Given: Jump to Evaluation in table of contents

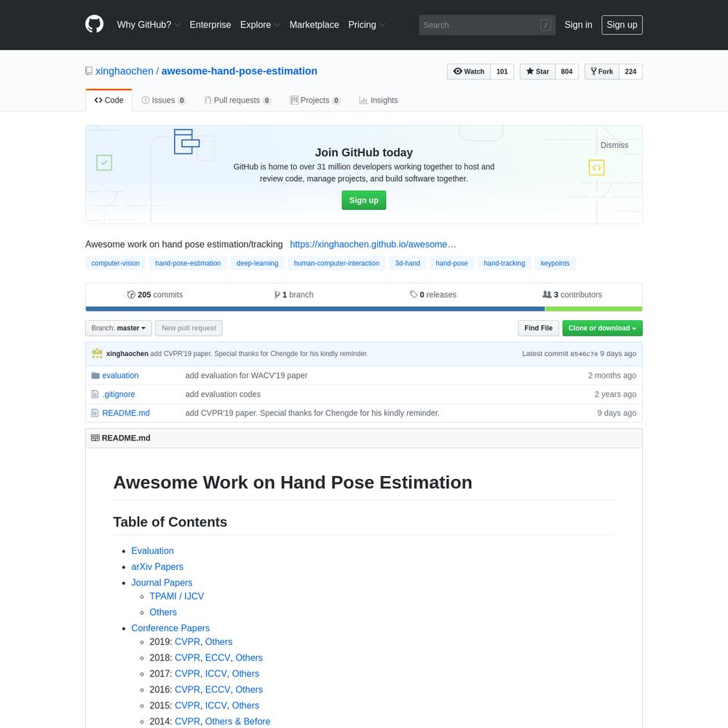Looking at the screenshot, I should coord(152,550).
